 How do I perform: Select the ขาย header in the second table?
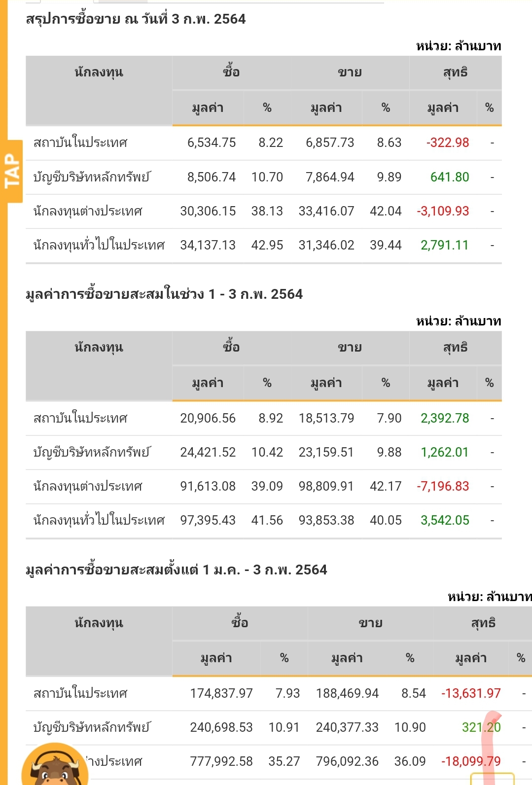[x=350, y=348]
